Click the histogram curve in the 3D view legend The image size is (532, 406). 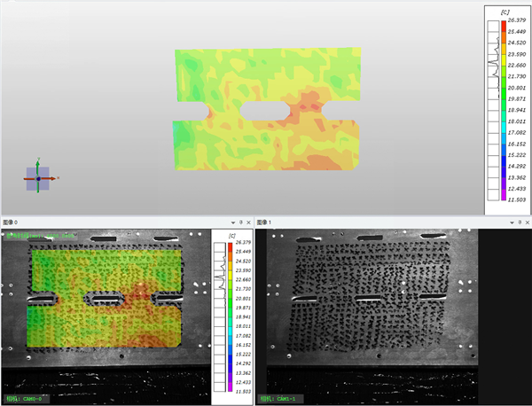(x=490, y=62)
